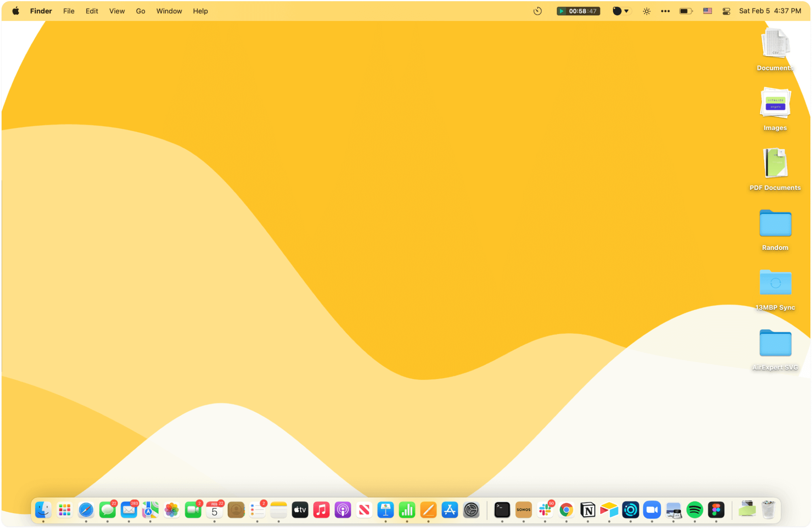The image size is (812, 529).
Task: Launch Terminal from the Dock
Action: pos(502,510)
